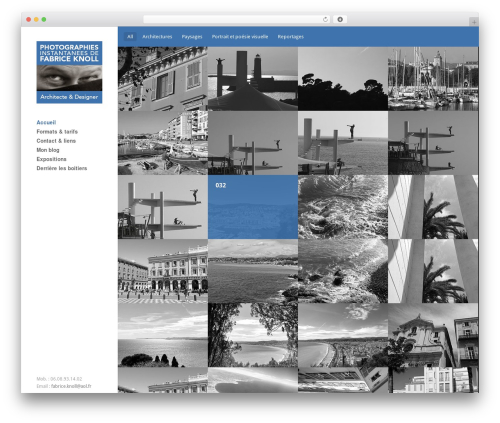Open the ornate building with balconies photo
500x423 pixels.
[x=433, y=335]
